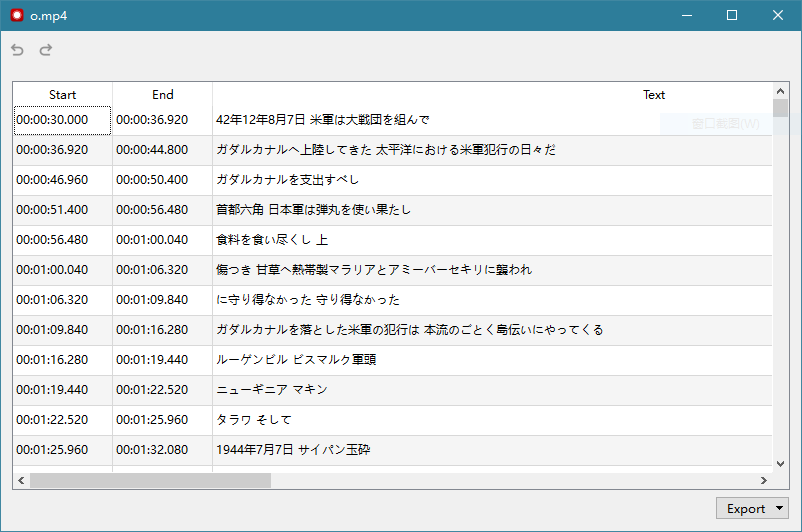Click the End column header
Screen dimensions: 802x532
pyautogui.click(x=162, y=95)
